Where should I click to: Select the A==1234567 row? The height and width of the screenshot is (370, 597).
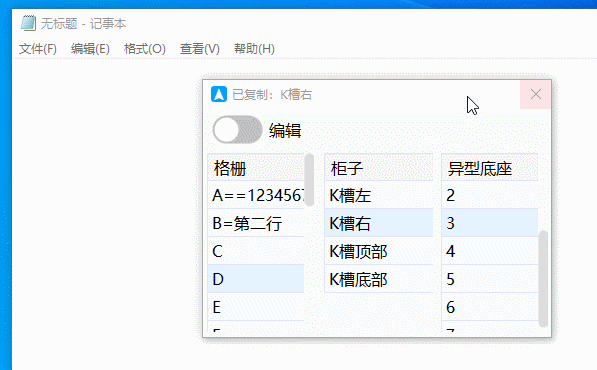[256, 195]
